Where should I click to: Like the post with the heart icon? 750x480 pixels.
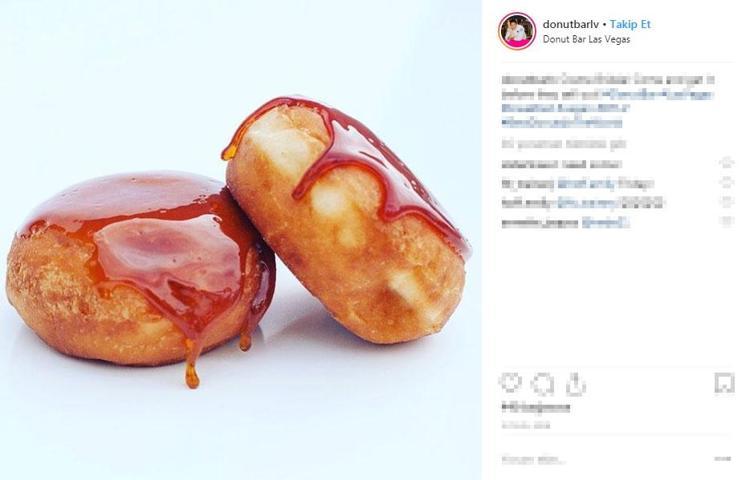point(510,384)
